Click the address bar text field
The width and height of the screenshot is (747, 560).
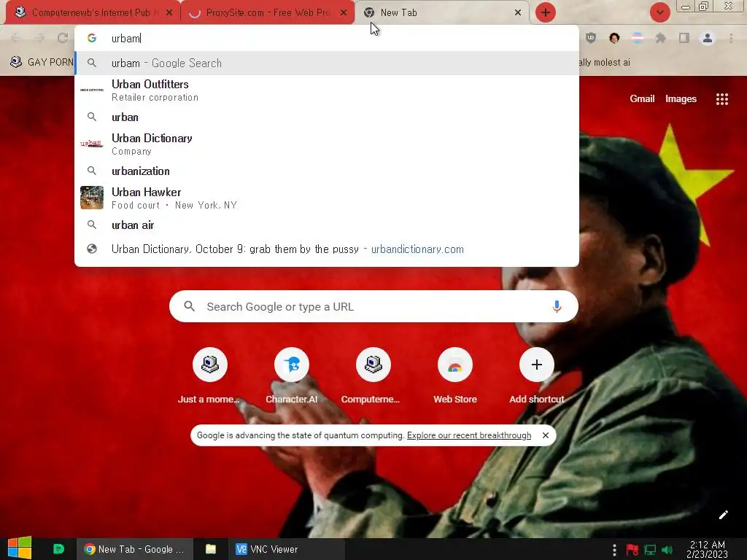click(327, 38)
